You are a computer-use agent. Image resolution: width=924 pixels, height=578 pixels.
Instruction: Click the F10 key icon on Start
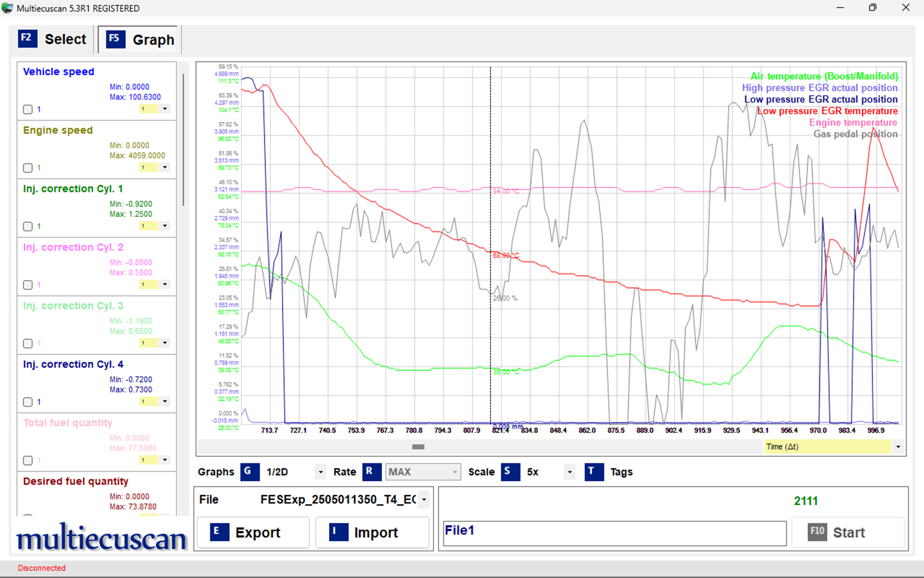coord(817,532)
